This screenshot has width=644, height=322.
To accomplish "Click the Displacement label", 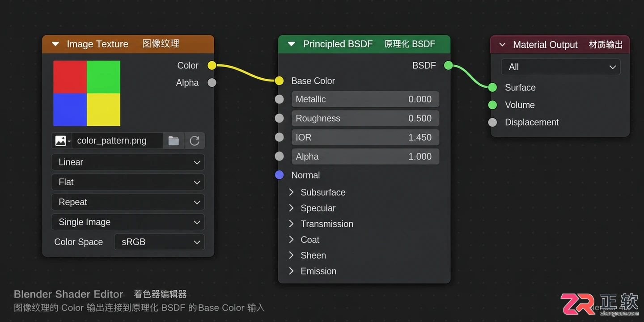I will tap(532, 123).
